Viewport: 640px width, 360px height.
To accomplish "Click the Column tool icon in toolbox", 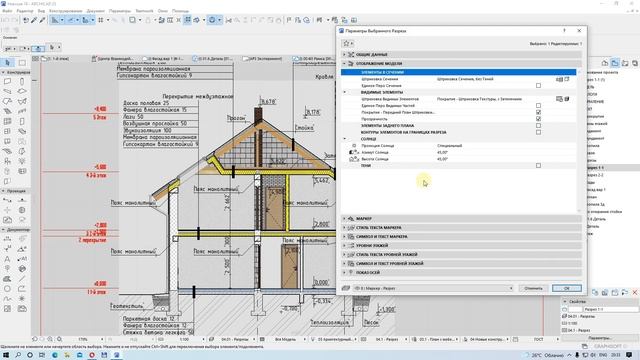I will (x=22, y=81).
